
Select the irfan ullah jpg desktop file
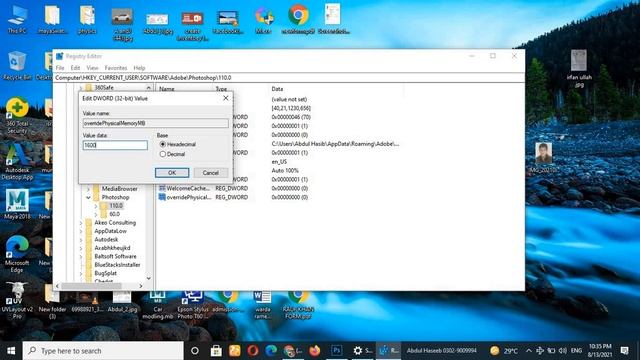[579, 68]
